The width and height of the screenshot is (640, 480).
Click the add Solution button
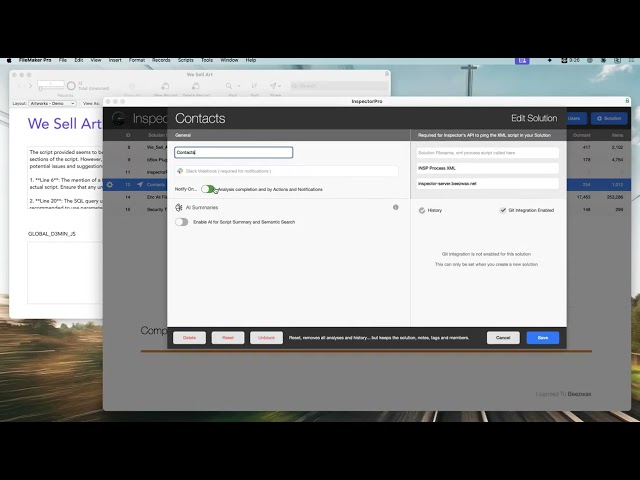[609, 118]
